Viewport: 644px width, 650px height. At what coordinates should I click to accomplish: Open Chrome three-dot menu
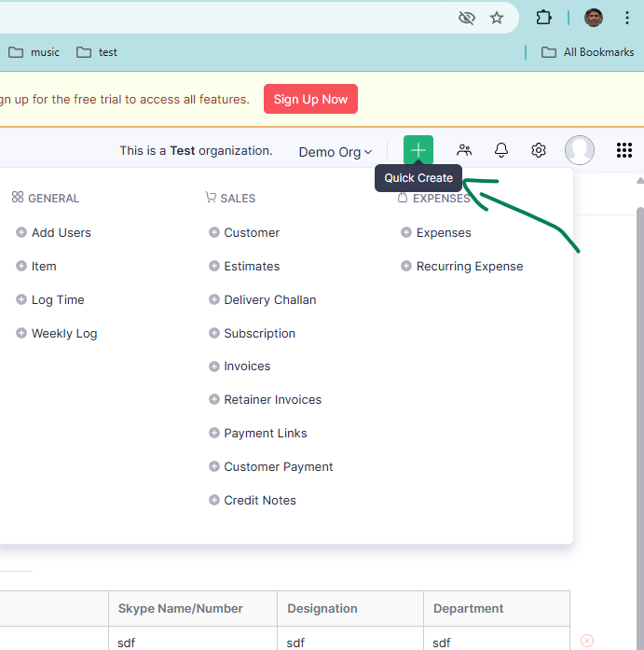[627, 18]
